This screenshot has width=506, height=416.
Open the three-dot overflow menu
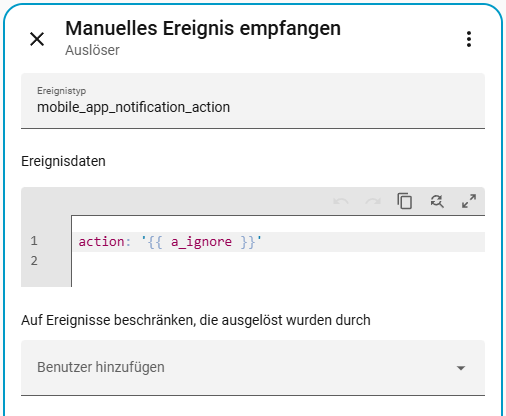[469, 39]
